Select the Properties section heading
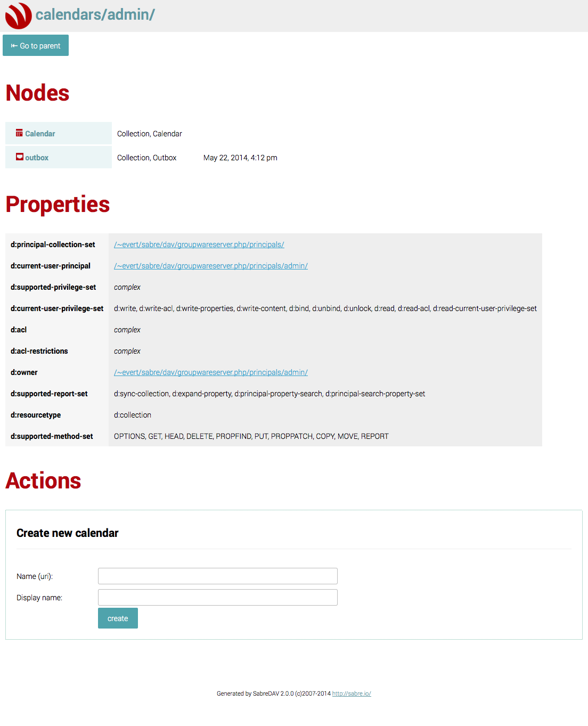Image resolution: width=588 pixels, height=726 pixels. point(58,205)
